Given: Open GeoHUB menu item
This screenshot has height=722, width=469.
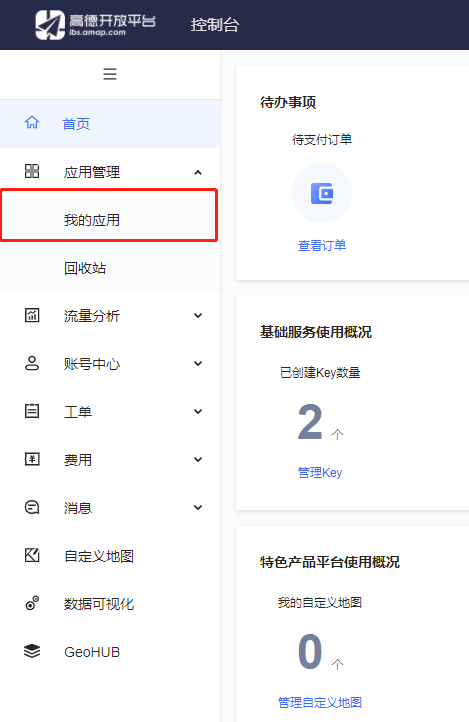Looking at the screenshot, I should [110, 652].
